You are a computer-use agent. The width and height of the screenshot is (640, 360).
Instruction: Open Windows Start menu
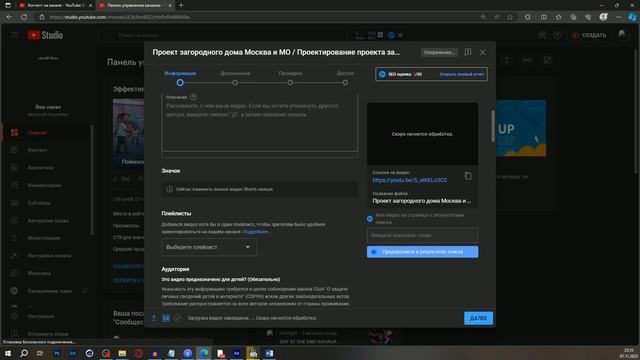8,353
